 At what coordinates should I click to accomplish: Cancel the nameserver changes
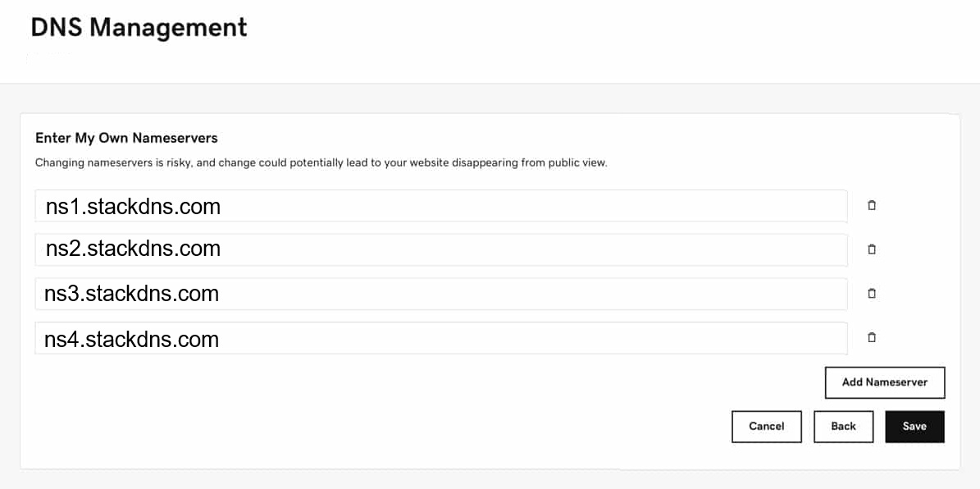[766, 427]
